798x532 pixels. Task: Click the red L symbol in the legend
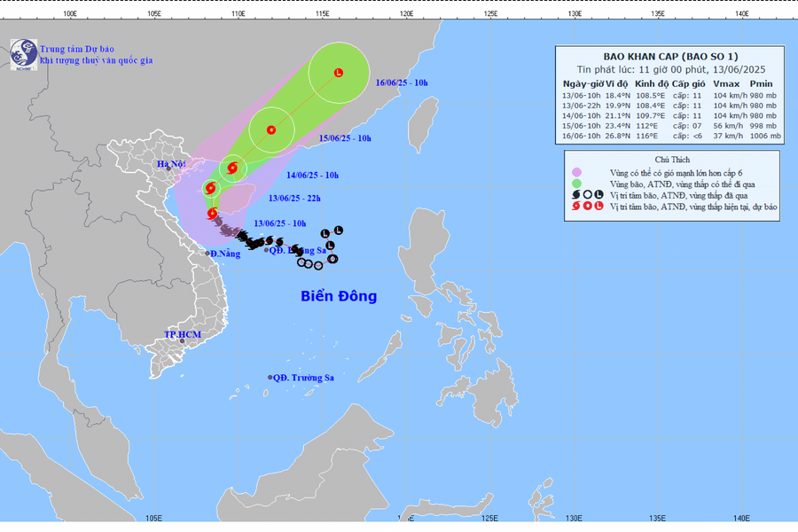tap(598, 206)
